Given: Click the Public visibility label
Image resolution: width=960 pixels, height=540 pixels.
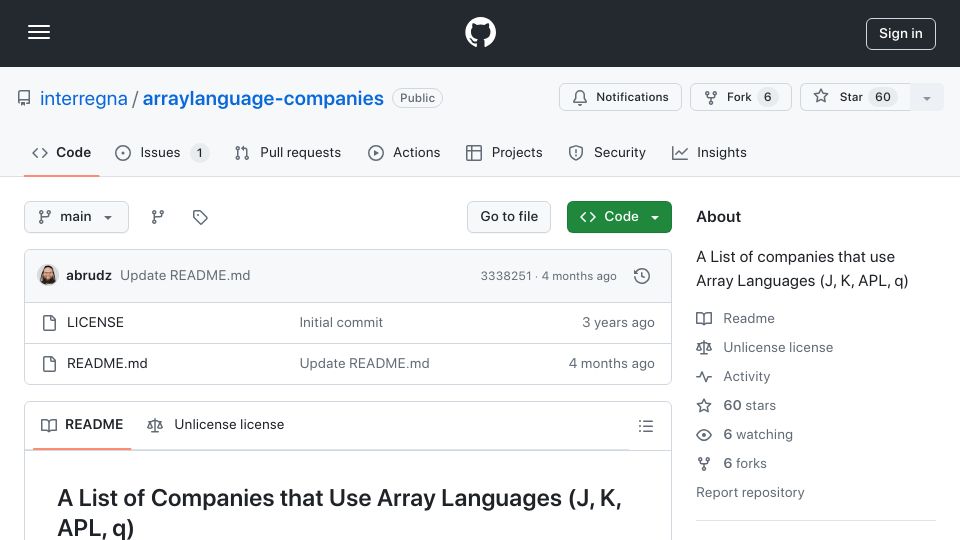Looking at the screenshot, I should (418, 98).
